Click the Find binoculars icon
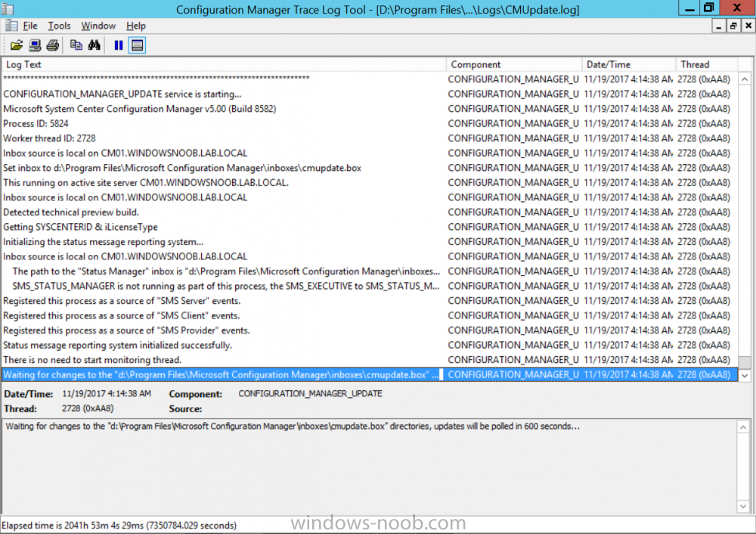 click(x=94, y=45)
